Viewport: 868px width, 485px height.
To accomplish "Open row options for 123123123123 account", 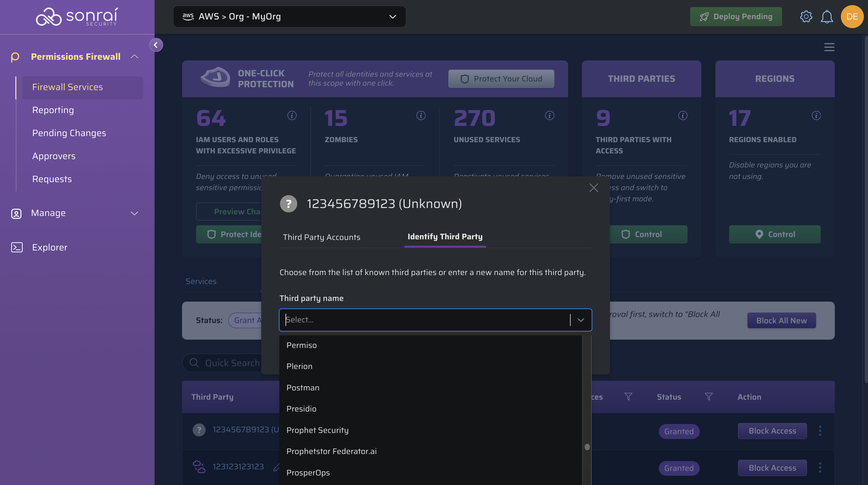I will pos(820,468).
